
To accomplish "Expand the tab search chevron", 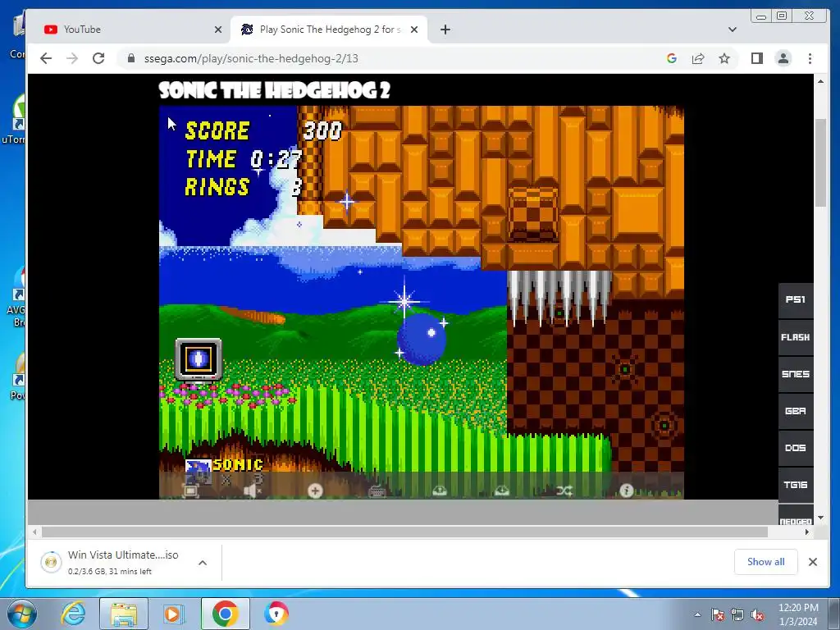I will 733,30.
